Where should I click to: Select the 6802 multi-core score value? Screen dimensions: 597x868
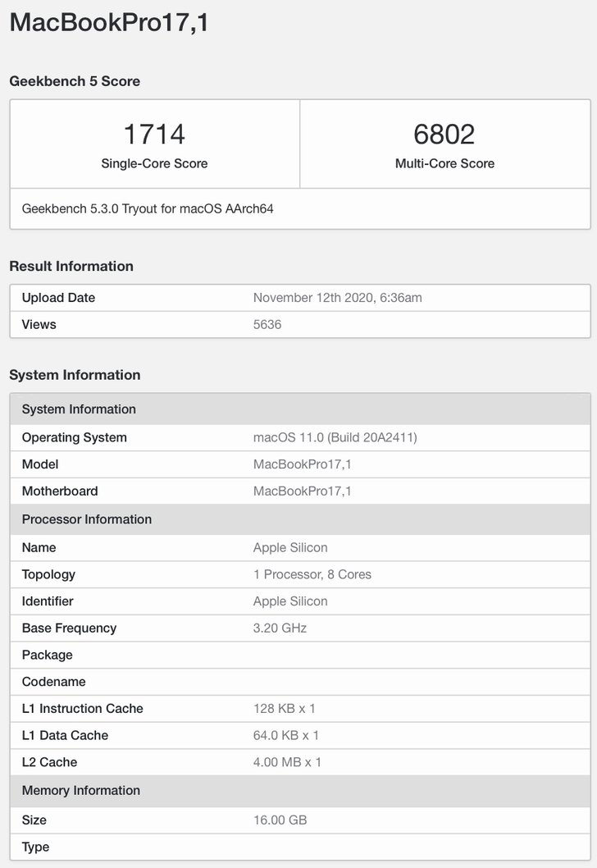coord(444,134)
